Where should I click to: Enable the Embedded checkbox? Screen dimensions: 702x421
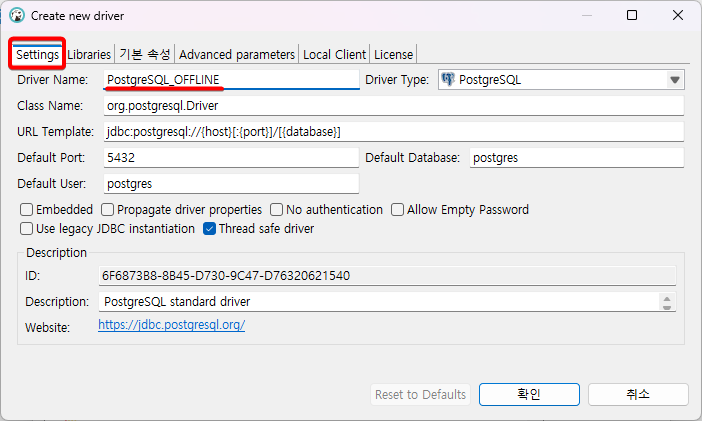tap(26, 210)
